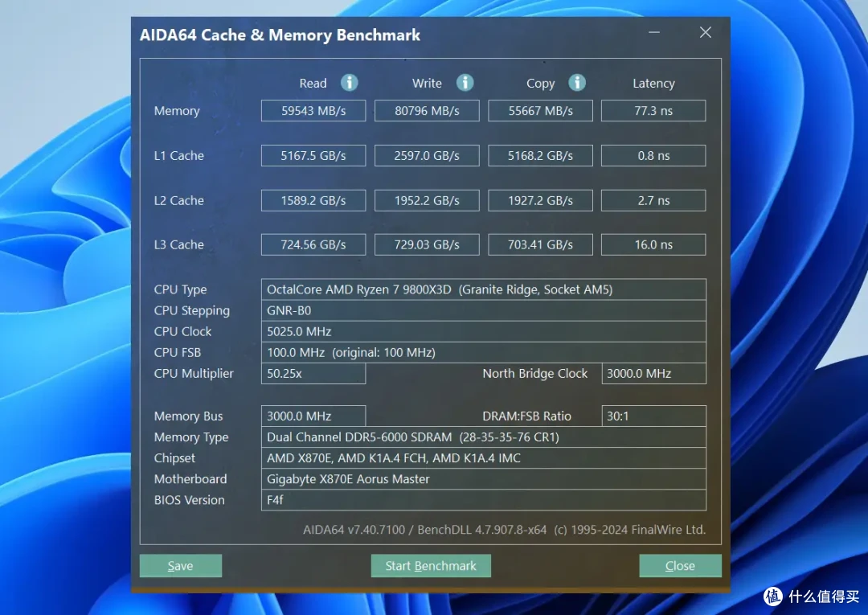Click L2 Cache Read value 1589.2 GB/s

click(x=313, y=200)
